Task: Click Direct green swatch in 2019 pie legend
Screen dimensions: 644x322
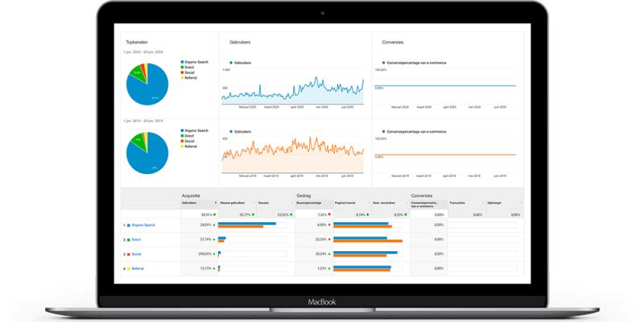Action: [182, 136]
